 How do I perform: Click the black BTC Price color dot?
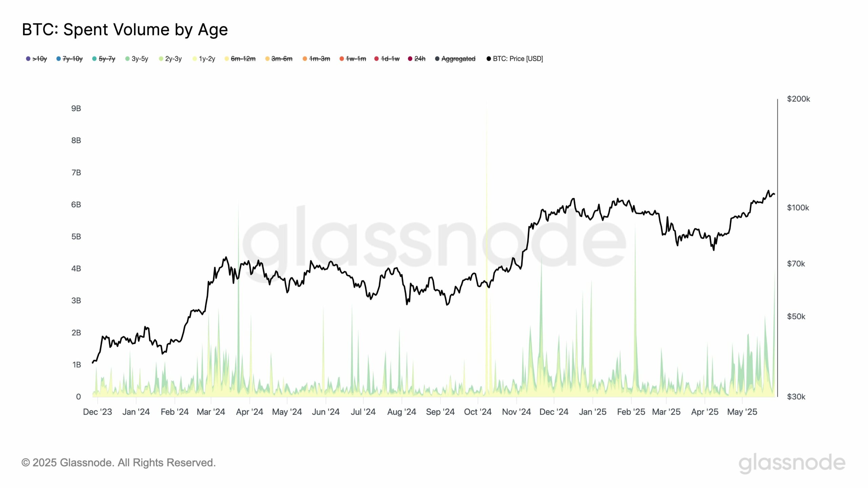click(x=489, y=59)
